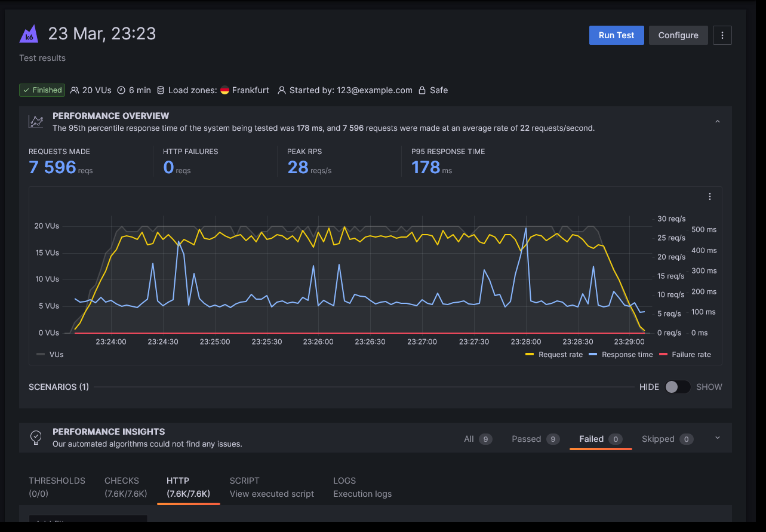Image resolution: width=766 pixels, height=532 pixels.
Task: Toggle Failure rate series in legend
Action: 685,354
